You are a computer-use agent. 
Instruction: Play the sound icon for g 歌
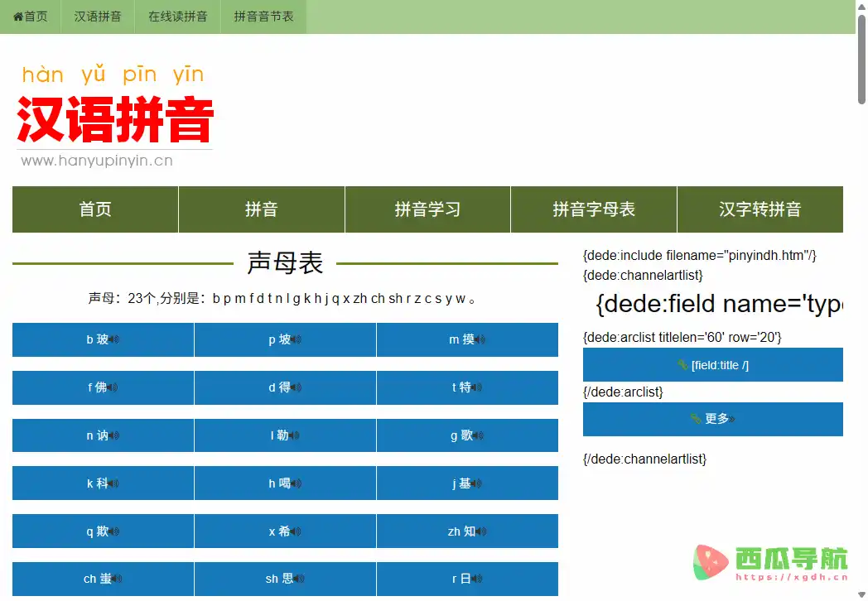[x=478, y=435]
